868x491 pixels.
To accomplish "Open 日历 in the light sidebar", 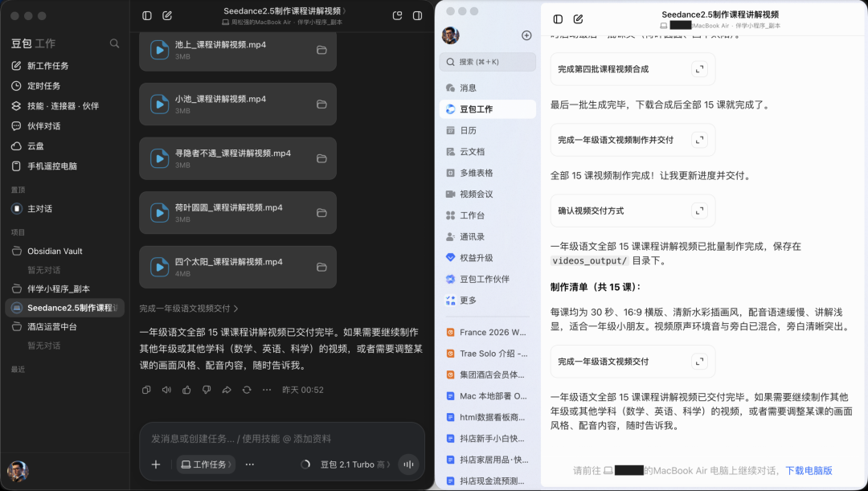I will [488, 130].
